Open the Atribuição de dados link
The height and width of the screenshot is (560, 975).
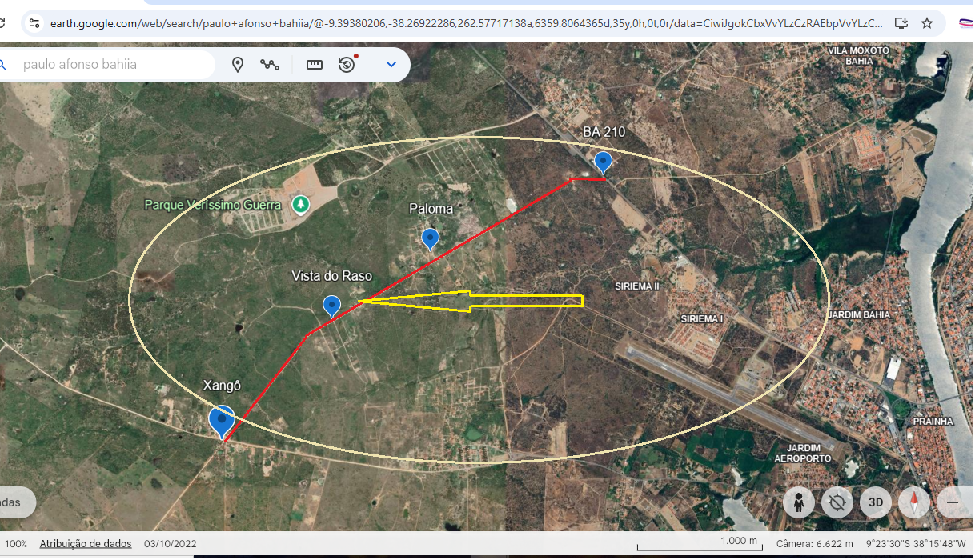(x=86, y=544)
